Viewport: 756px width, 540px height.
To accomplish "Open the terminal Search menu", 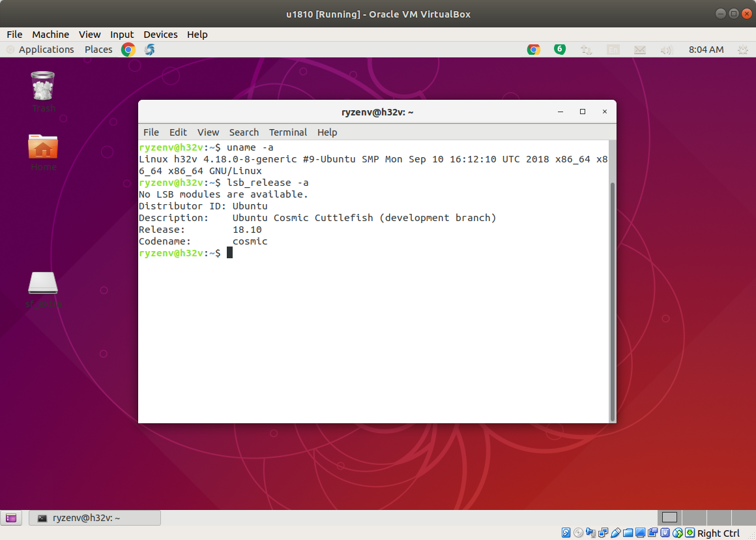I will pyautogui.click(x=244, y=132).
